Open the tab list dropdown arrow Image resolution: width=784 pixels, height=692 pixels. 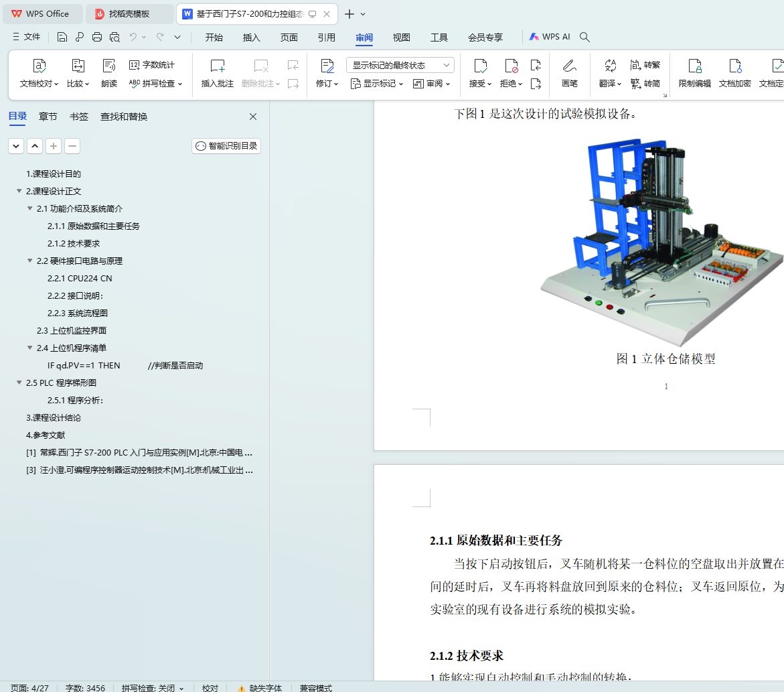pyautogui.click(x=363, y=14)
